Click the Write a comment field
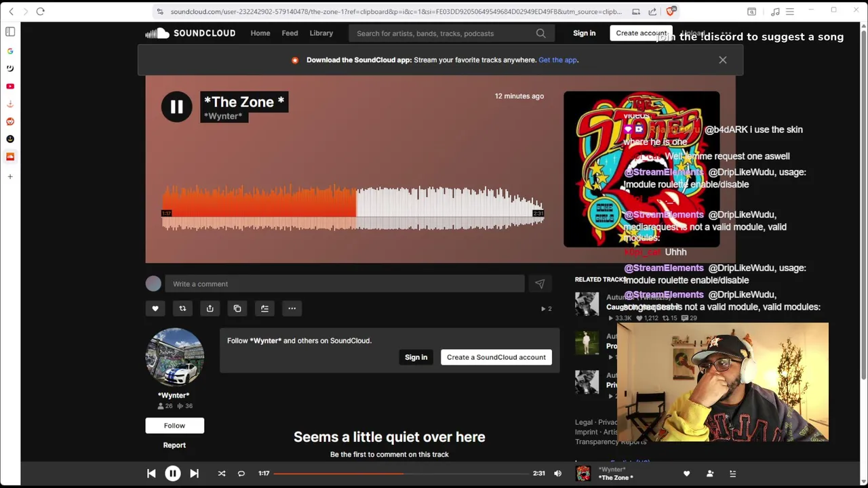This screenshot has height=488, width=868. 344,284
